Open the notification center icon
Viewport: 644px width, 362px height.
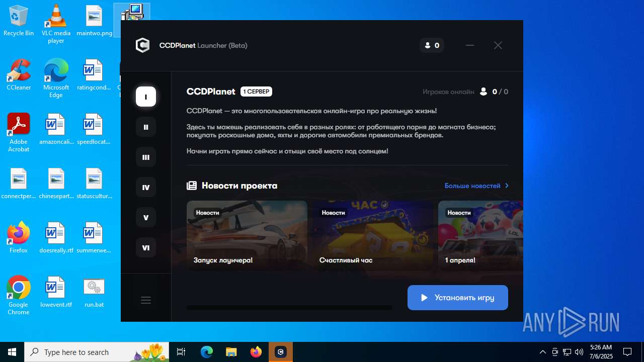[x=627, y=352]
